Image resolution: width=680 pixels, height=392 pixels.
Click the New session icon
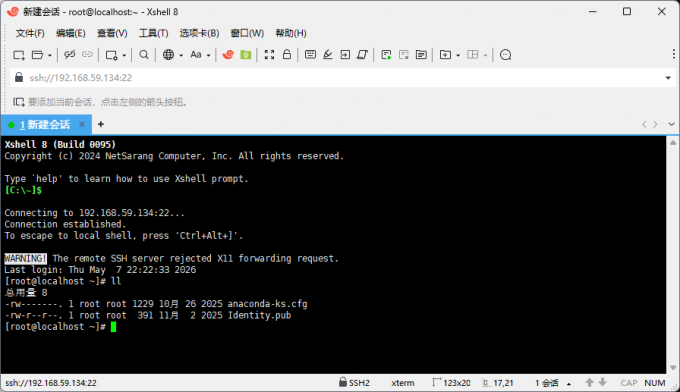[x=19, y=55]
